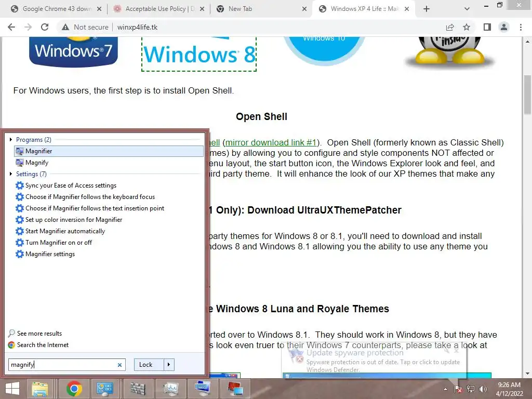
Task: Click See more results
Action: point(39,334)
